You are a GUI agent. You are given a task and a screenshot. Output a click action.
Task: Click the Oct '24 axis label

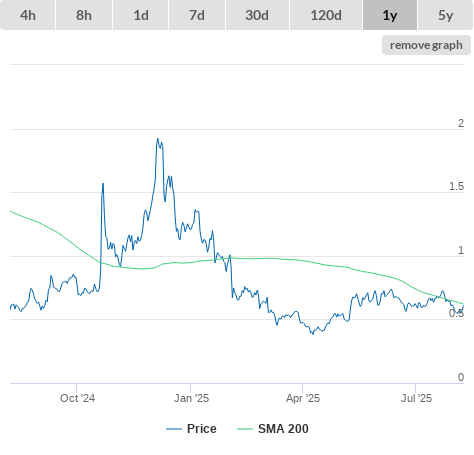coord(77,398)
